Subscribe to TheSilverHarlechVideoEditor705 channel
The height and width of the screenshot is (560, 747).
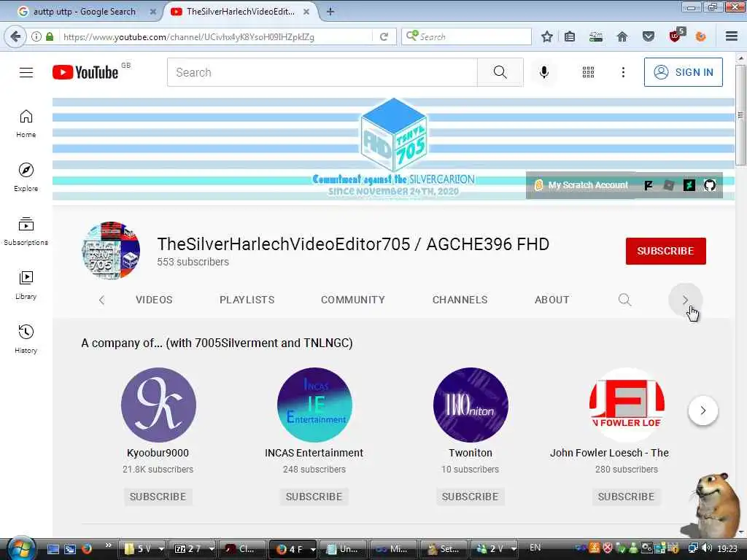665,251
